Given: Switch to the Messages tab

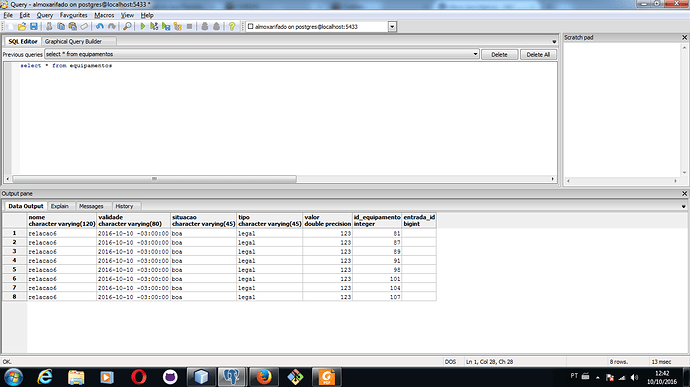Looking at the screenshot, I should coord(91,206).
